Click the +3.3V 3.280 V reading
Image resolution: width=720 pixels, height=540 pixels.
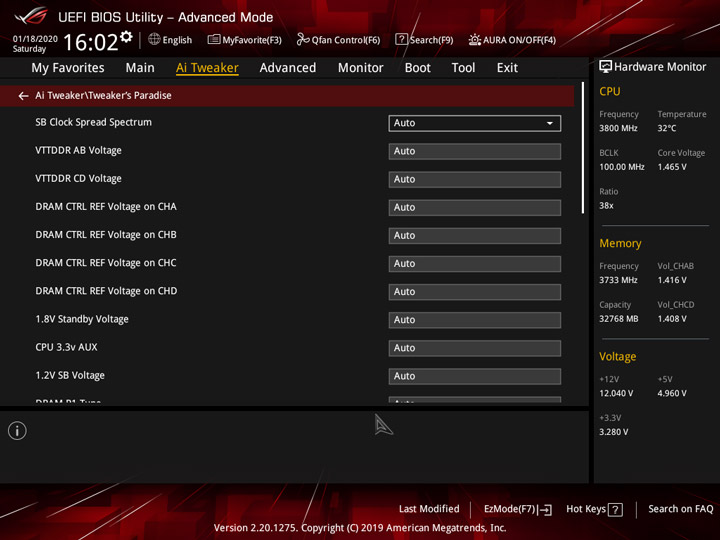click(613, 432)
